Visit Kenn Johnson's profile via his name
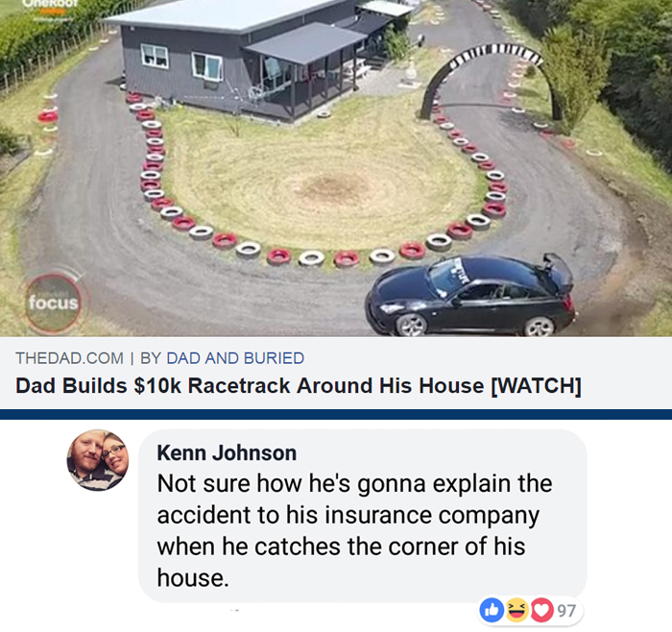The height and width of the screenshot is (632, 672). pyautogui.click(x=227, y=452)
